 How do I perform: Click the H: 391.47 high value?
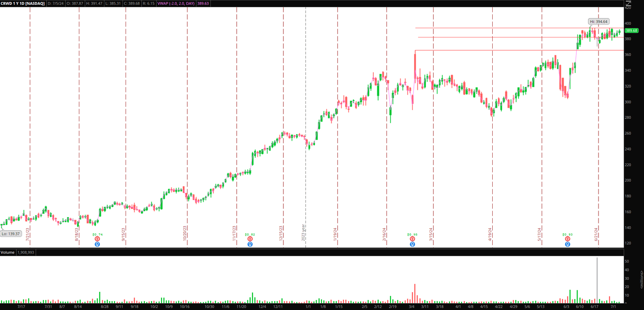[x=94, y=3]
